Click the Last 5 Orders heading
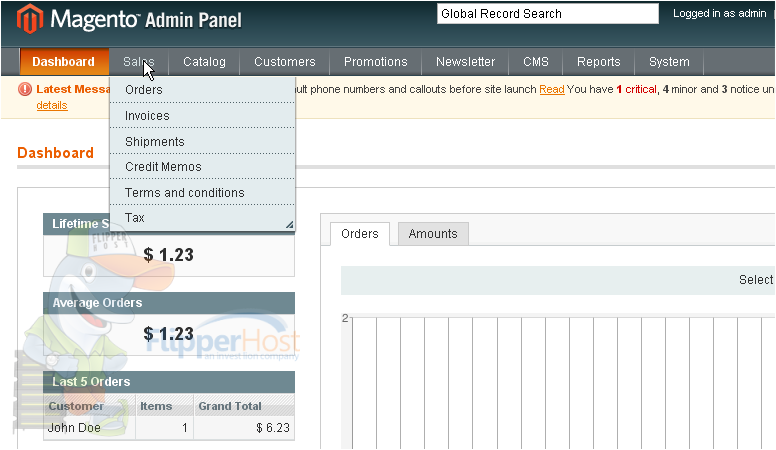This screenshot has height=450, width=776. coord(91,382)
